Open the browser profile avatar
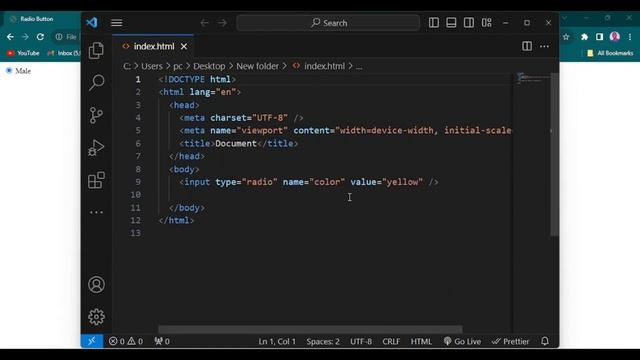640x360 pixels. click(x=615, y=37)
